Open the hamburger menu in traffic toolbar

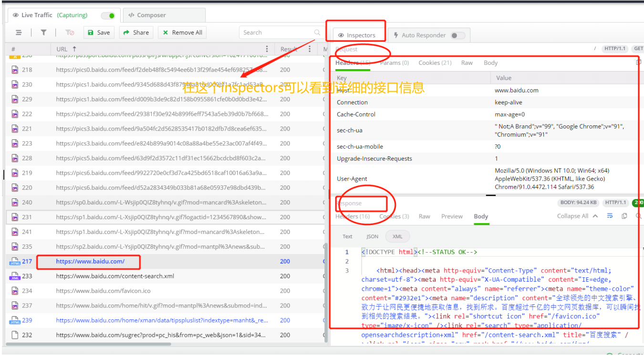click(x=19, y=32)
